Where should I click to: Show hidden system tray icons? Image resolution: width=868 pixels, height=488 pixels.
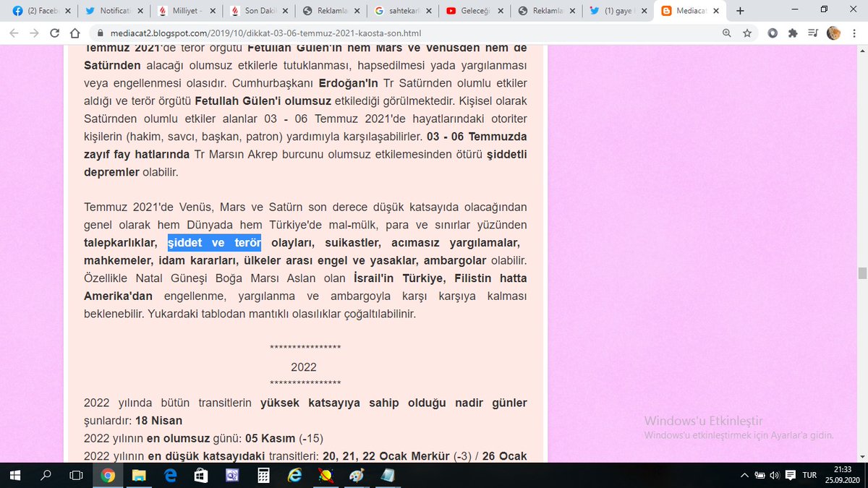[744, 475]
